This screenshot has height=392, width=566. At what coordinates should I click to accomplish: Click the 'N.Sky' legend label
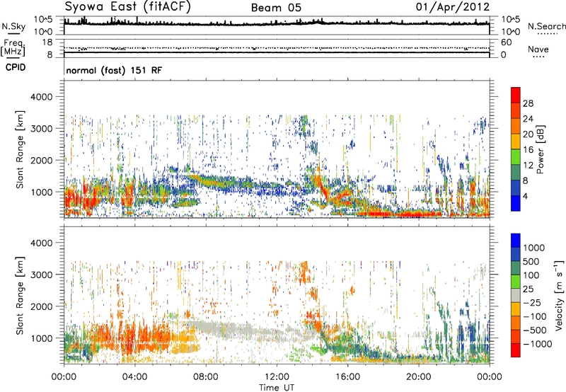(13, 26)
